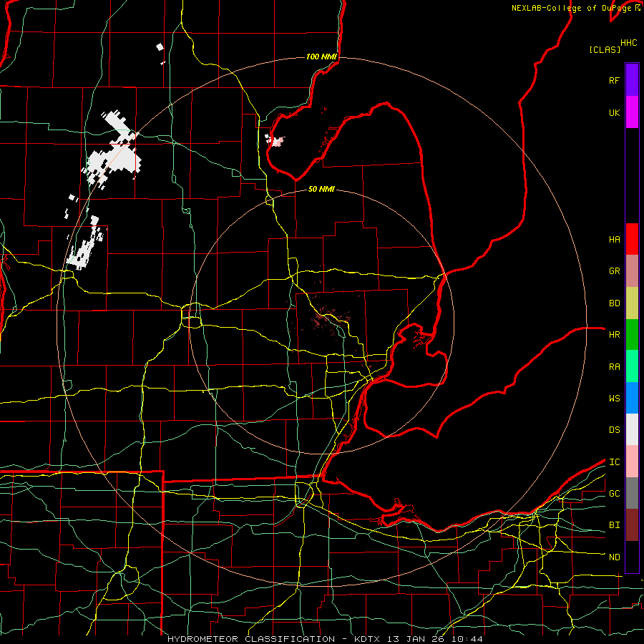Click the RA legend label
Screen dimensions: 644x644
tap(615, 367)
